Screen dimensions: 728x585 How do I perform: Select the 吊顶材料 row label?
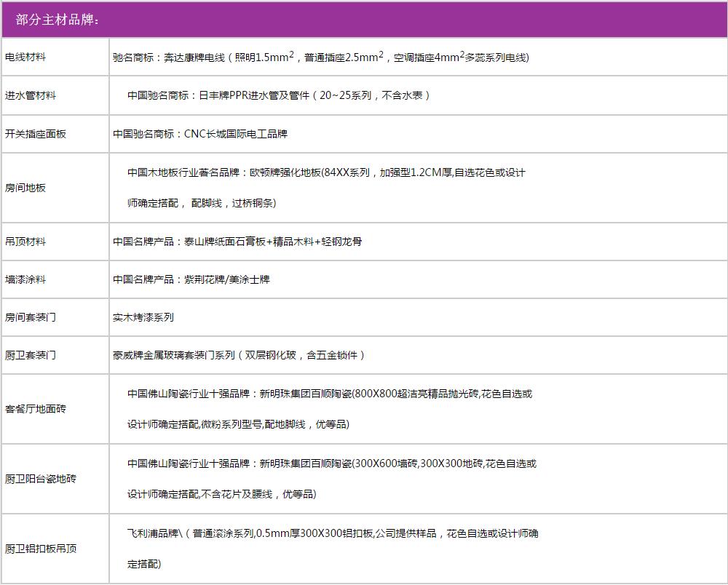pyautogui.click(x=25, y=242)
